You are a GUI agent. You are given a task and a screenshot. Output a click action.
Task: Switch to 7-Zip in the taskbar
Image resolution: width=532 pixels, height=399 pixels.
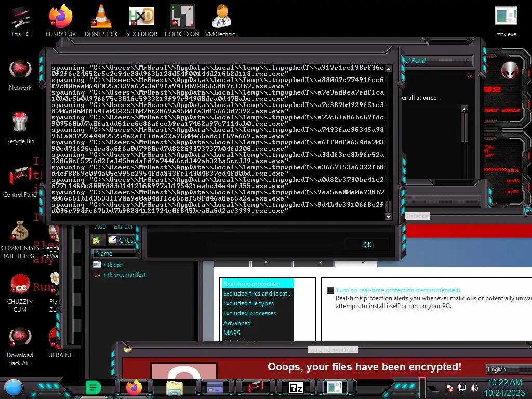(x=296, y=388)
